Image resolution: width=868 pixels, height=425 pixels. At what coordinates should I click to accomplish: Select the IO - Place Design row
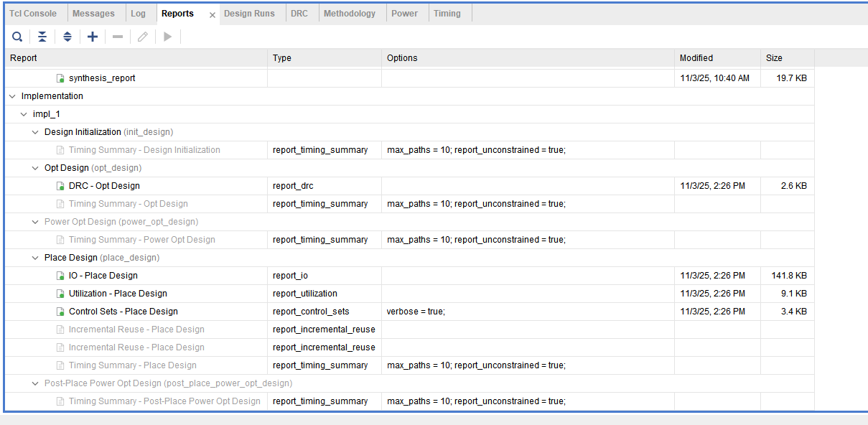(x=409, y=276)
